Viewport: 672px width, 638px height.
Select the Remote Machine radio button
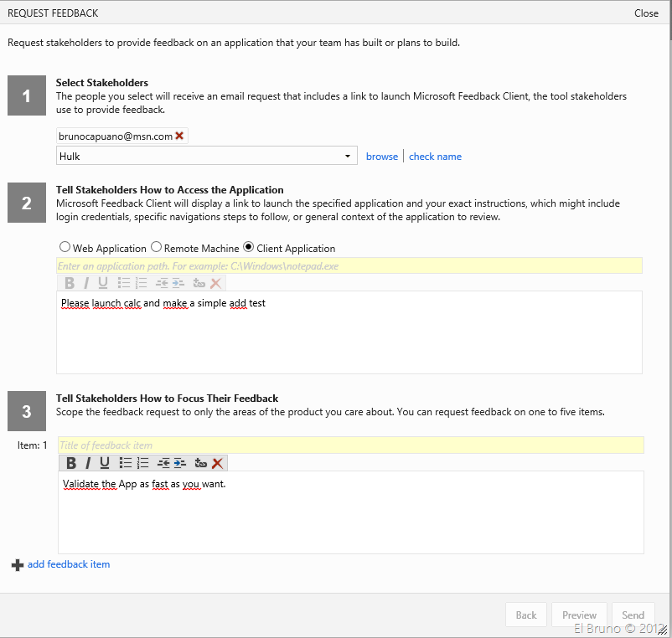tap(156, 248)
